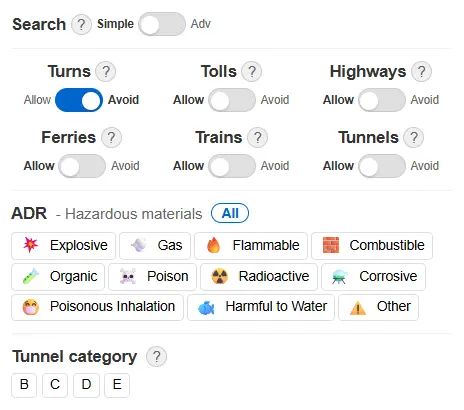Image resolution: width=464 pixels, height=410 pixels.
Task: Choose the Explosive hazard class
Action: pyautogui.click(x=63, y=246)
